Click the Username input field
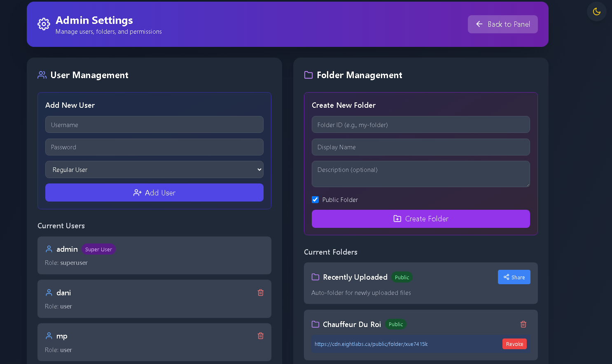 point(154,124)
